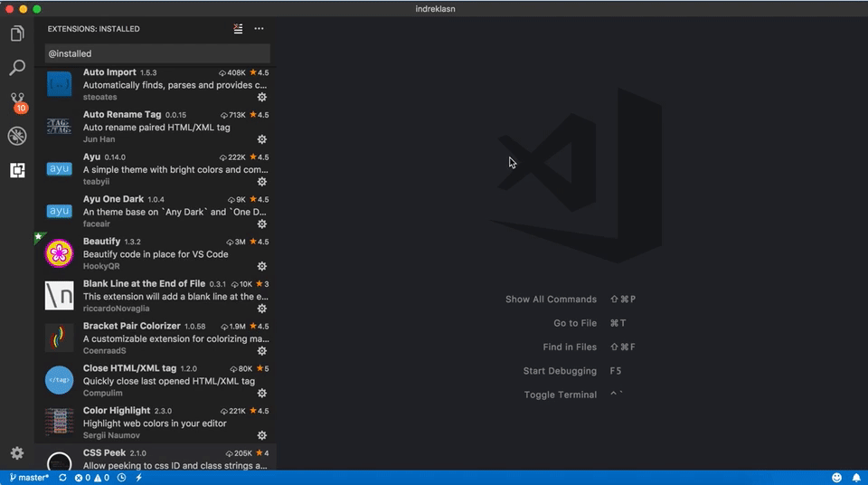Viewport: 868px width, 485px height.
Task: Open the Debug view in activity bar
Action: coord(17,136)
